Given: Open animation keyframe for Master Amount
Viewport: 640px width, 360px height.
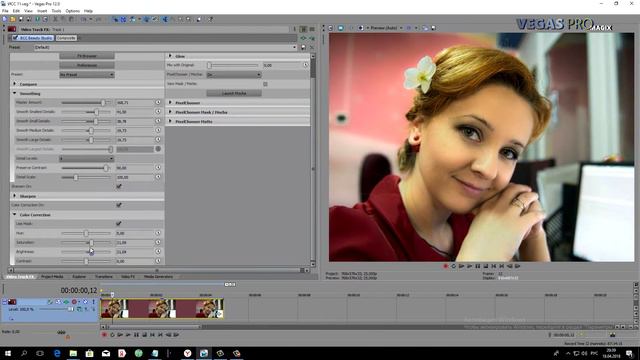Looking at the screenshot, I should pyautogui.click(x=158, y=102).
